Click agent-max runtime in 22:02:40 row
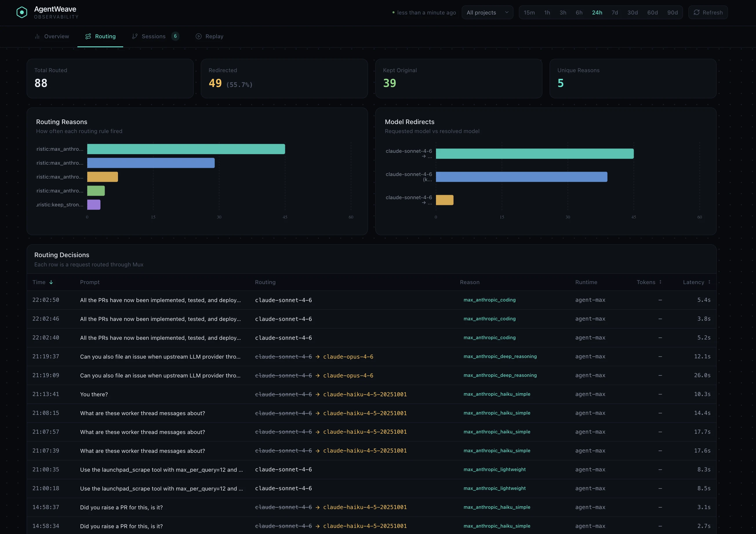 (590, 338)
